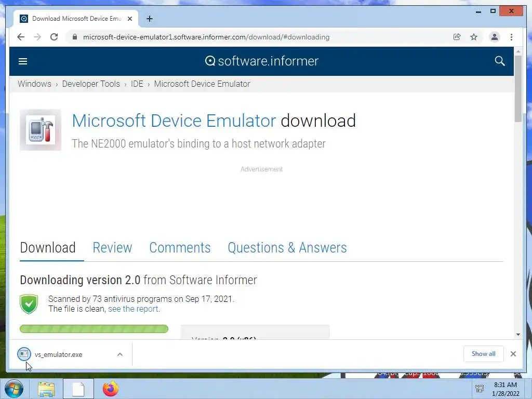Click the page vertical scrollbar thumb

[518, 88]
